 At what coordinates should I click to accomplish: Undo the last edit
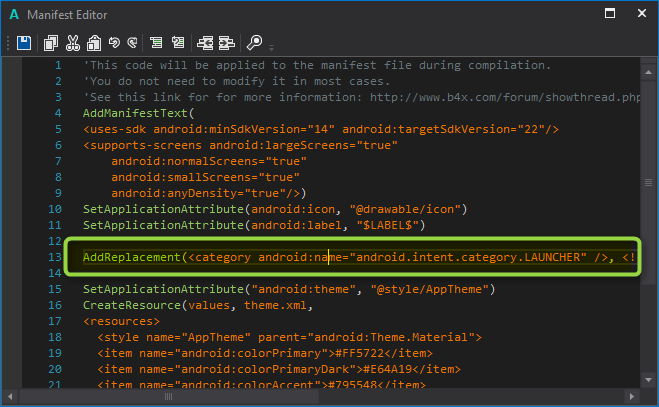[114, 42]
